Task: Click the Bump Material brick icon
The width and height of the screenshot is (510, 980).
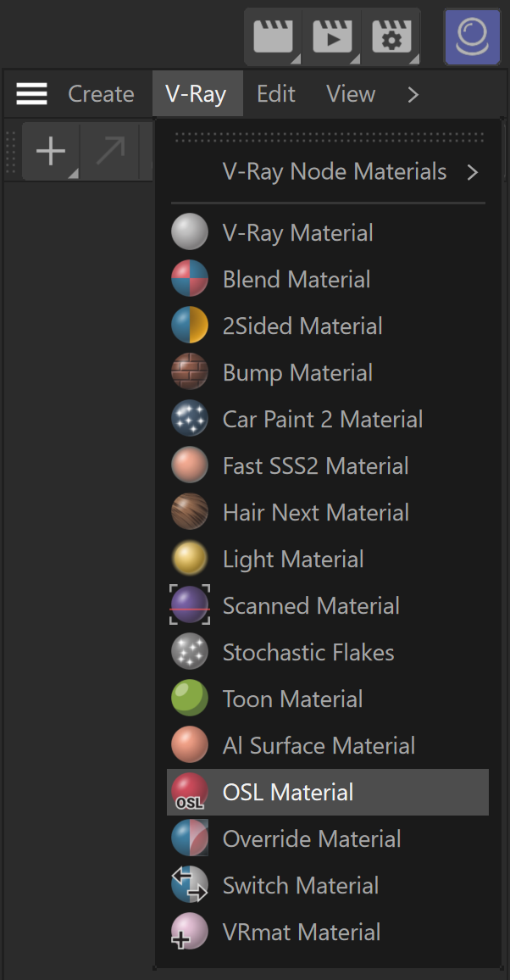Action: point(190,372)
